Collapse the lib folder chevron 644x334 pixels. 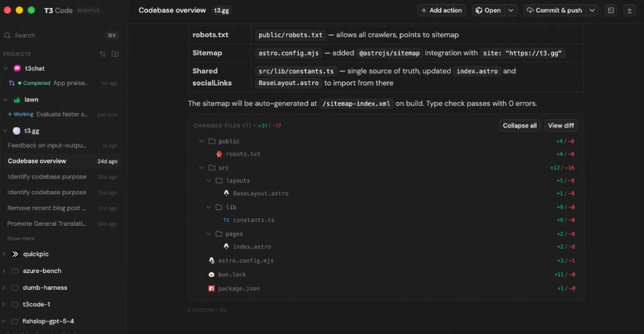click(x=209, y=208)
